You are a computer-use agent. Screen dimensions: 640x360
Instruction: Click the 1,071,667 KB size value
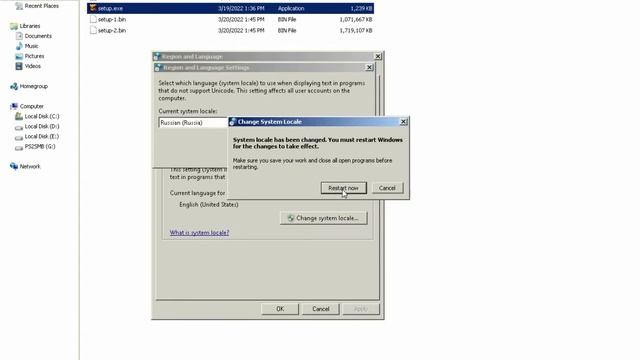pyautogui.click(x=356, y=19)
